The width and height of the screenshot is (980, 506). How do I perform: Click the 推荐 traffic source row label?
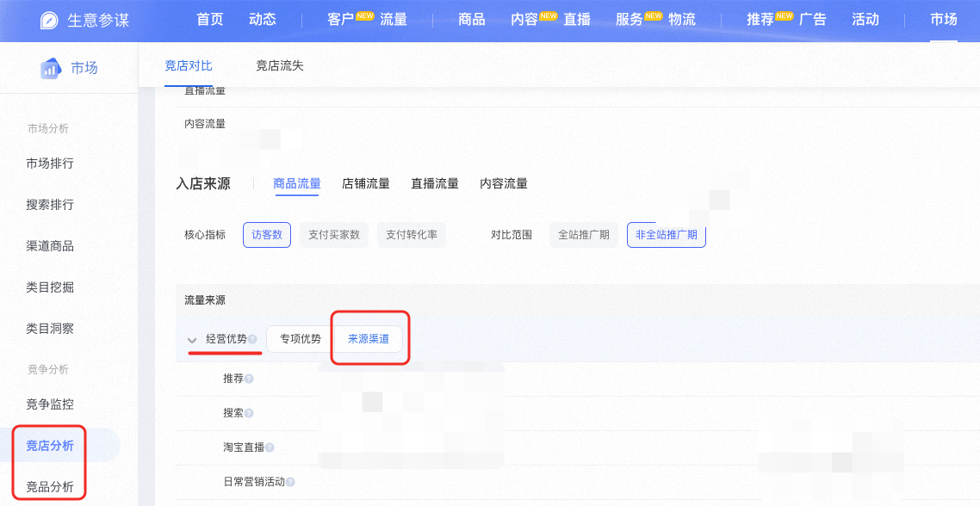tap(233, 379)
